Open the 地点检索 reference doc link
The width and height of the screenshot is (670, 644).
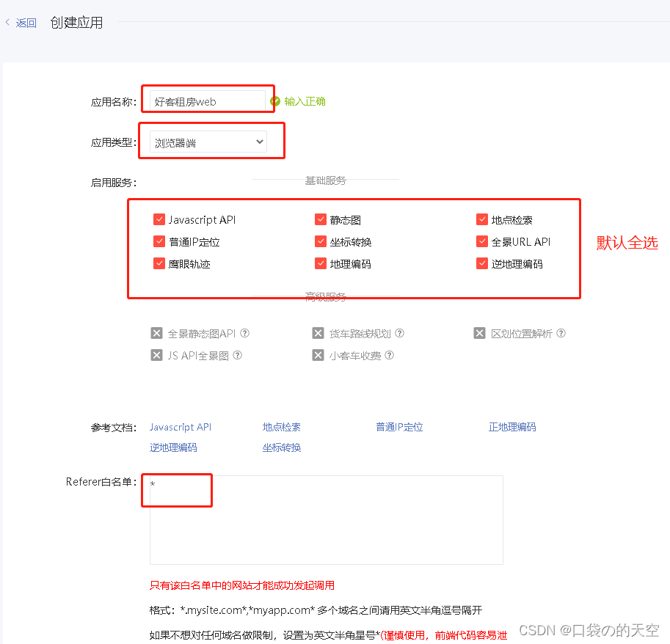tap(282, 427)
